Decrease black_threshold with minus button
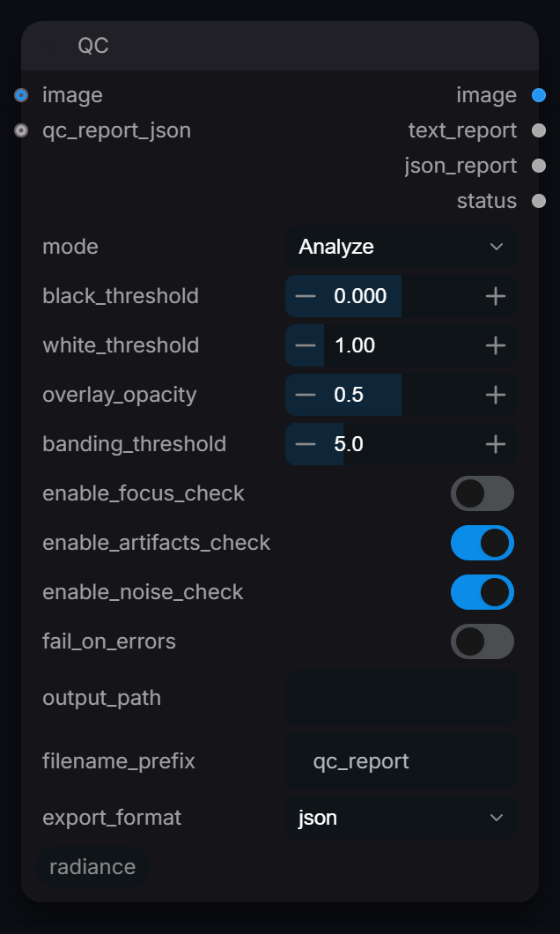The image size is (560, 934). coord(306,296)
